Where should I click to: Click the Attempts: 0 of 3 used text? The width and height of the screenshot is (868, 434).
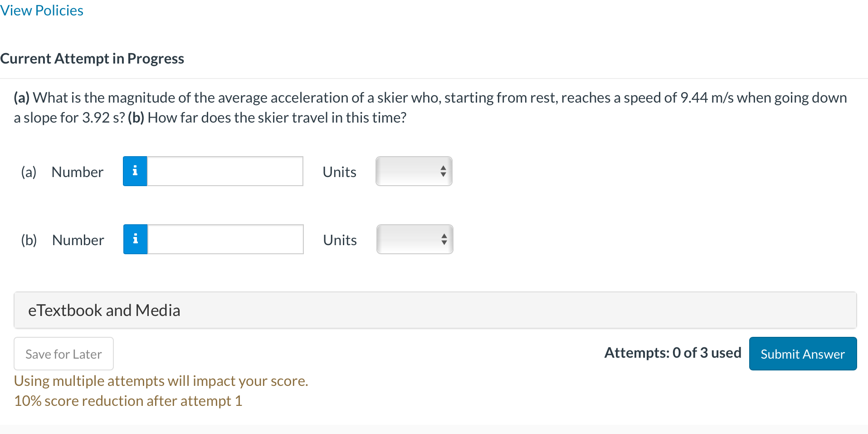click(x=673, y=353)
